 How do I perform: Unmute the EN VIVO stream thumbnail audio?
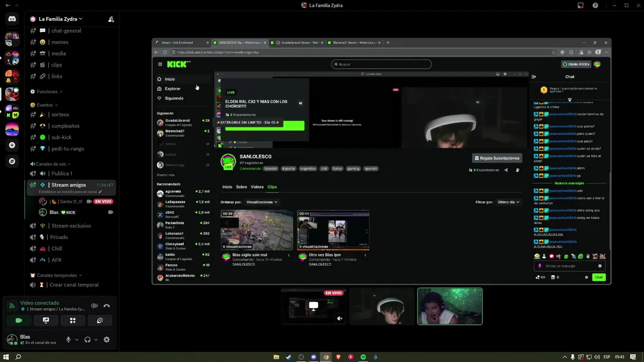340,318
